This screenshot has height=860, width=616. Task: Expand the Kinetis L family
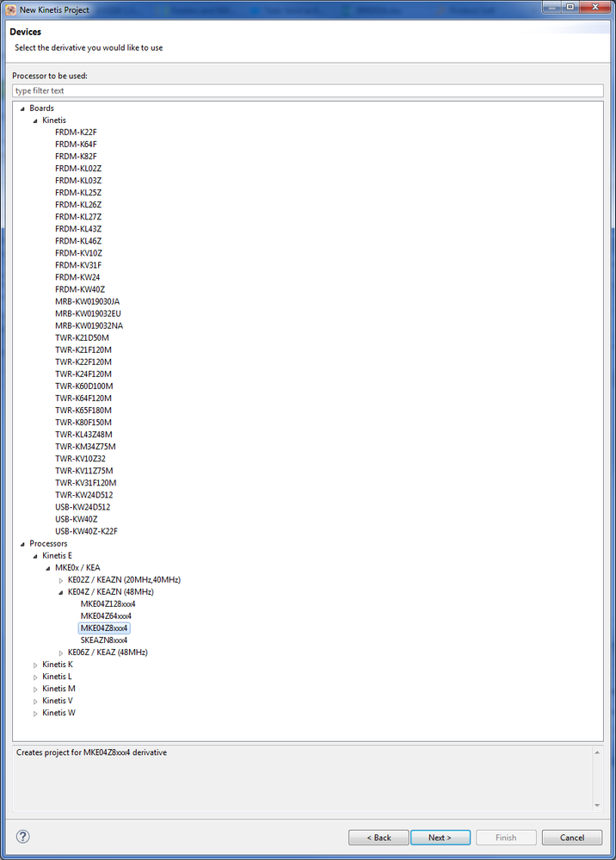35,677
